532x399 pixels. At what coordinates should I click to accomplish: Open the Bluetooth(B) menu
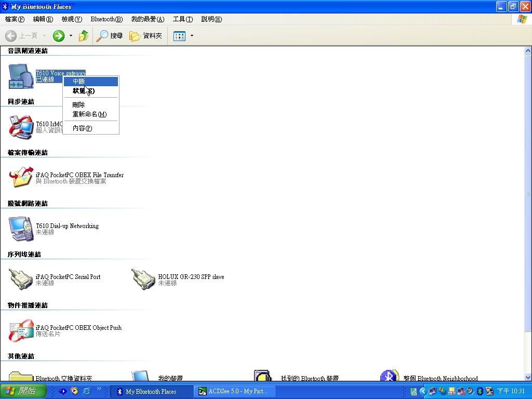pyautogui.click(x=107, y=19)
